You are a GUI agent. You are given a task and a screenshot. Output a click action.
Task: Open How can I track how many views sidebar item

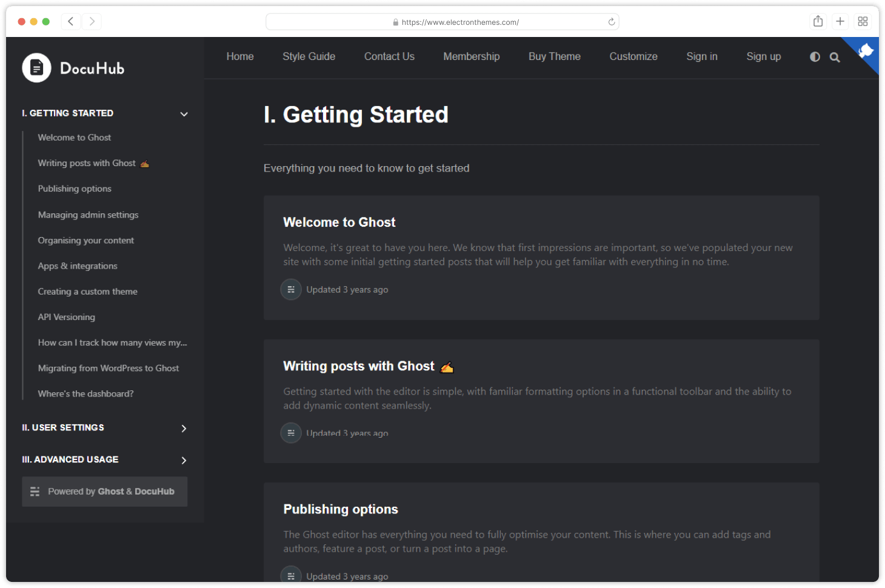[113, 342]
